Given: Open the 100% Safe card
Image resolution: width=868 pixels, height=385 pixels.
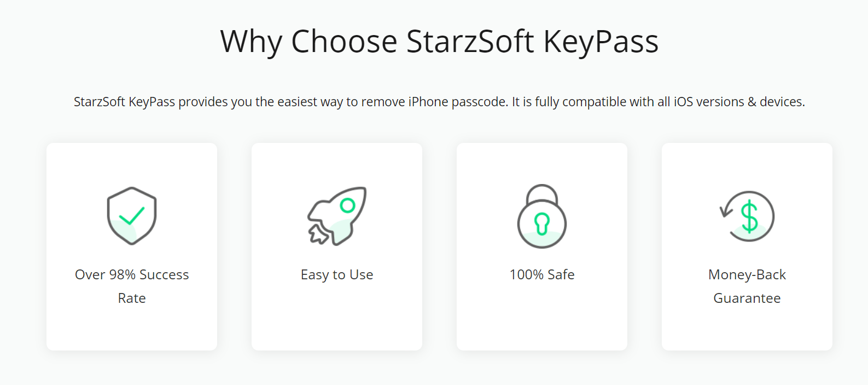Looking at the screenshot, I should click(x=542, y=246).
